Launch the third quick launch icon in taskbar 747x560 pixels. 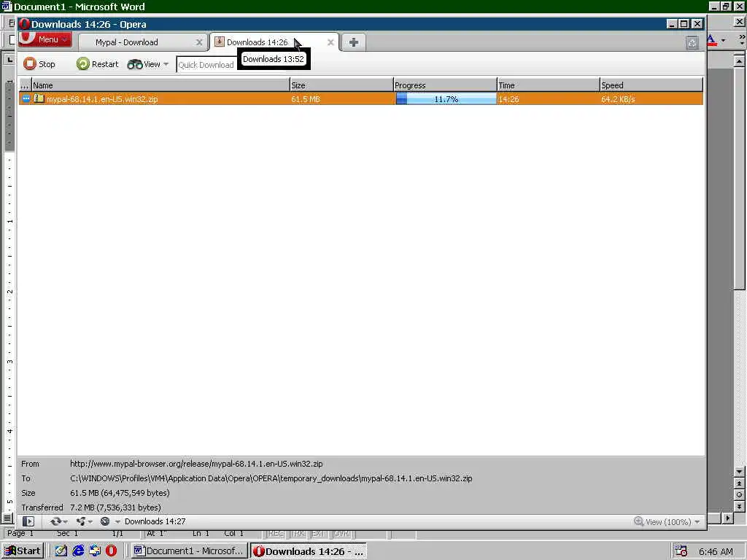[x=95, y=551]
